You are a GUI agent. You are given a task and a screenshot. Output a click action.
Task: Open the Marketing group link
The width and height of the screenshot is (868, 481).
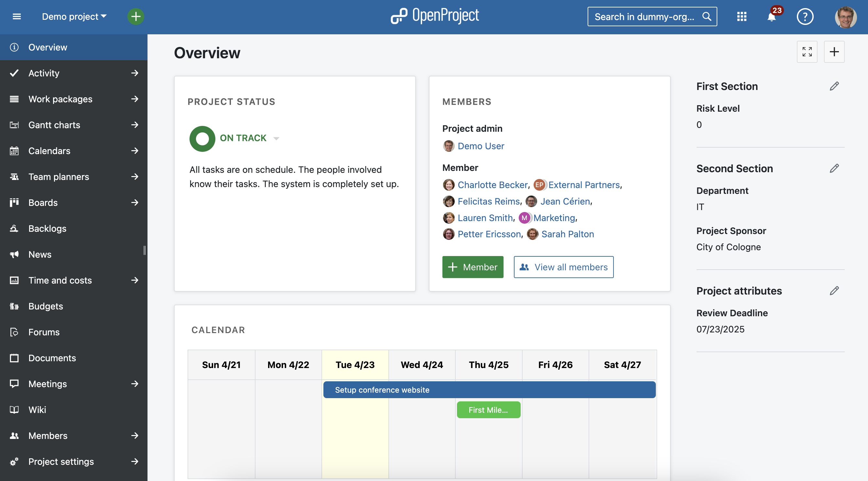554,218
